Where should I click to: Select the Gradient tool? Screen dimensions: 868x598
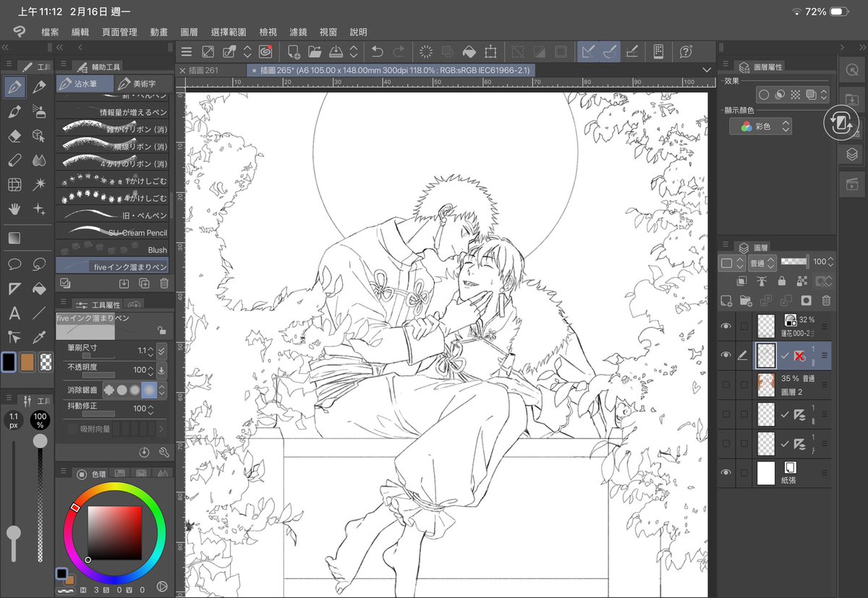pyautogui.click(x=14, y=238)
